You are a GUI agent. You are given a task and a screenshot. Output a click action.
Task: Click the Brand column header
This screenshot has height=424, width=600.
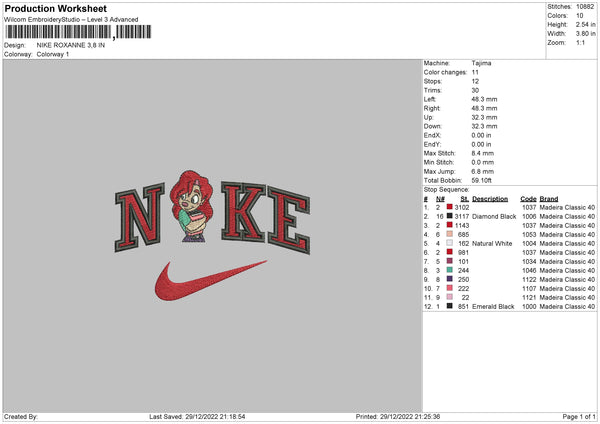(549, 199)
